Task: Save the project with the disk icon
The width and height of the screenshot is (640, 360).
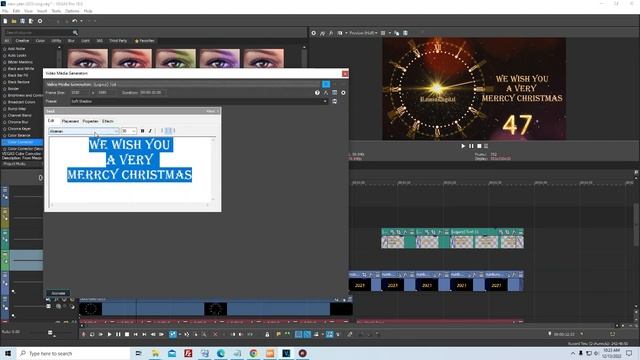Action: (x=22, y=21)
